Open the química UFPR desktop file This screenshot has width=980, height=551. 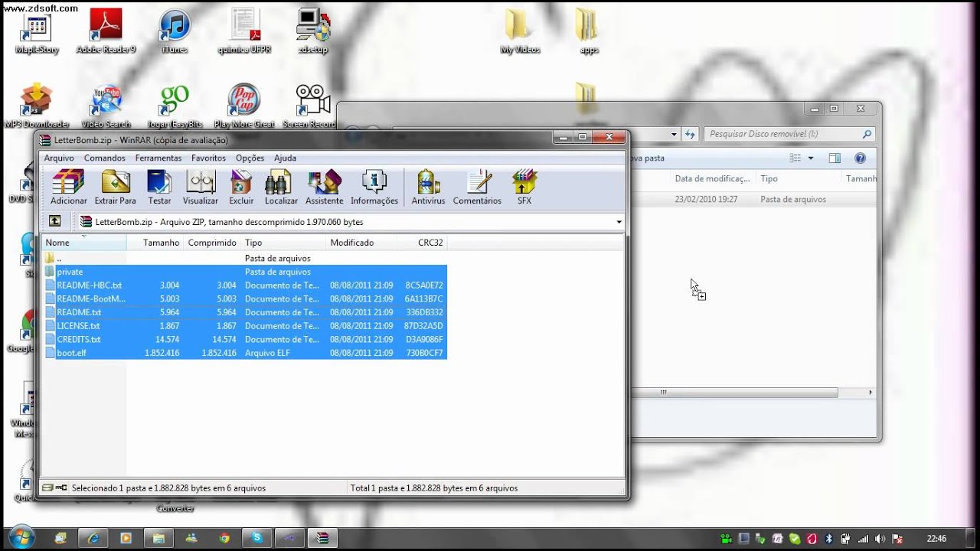[x=244, y=32]
